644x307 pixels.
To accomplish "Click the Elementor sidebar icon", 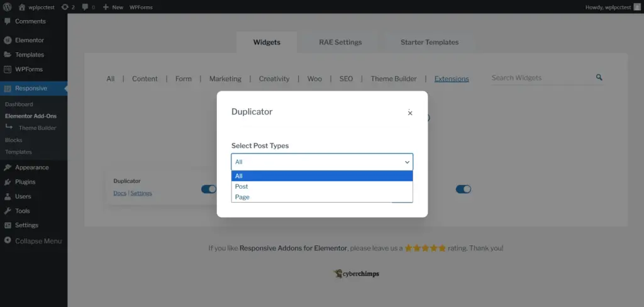I will 8,40.
